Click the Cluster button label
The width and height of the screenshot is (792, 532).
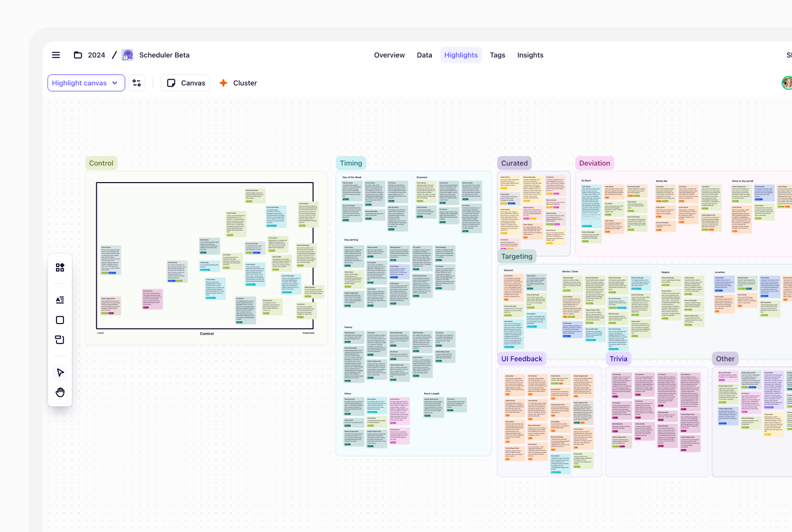[x=245, y=83]
